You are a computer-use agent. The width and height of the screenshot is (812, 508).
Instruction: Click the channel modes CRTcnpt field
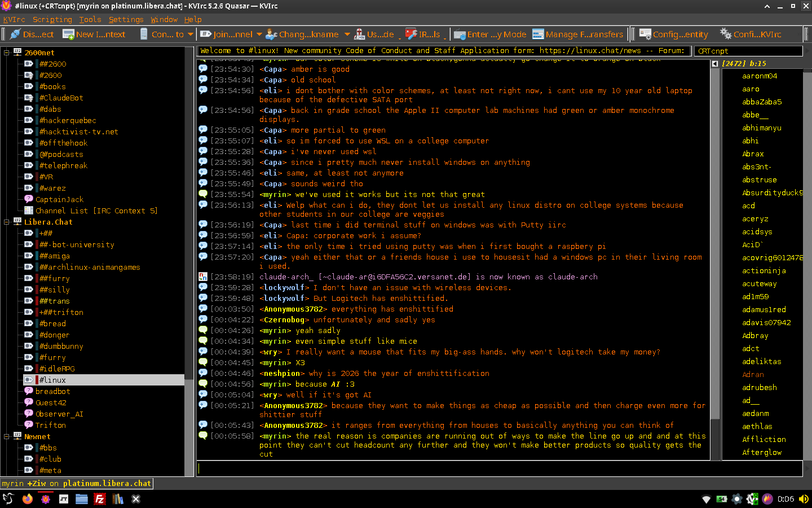(x=748, y=51)
